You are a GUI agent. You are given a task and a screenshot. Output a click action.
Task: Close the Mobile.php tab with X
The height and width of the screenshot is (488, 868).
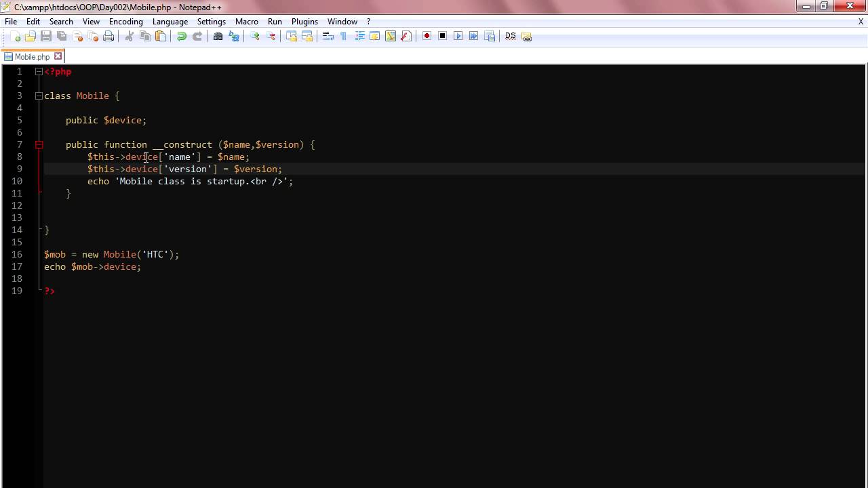click(58, 56)
